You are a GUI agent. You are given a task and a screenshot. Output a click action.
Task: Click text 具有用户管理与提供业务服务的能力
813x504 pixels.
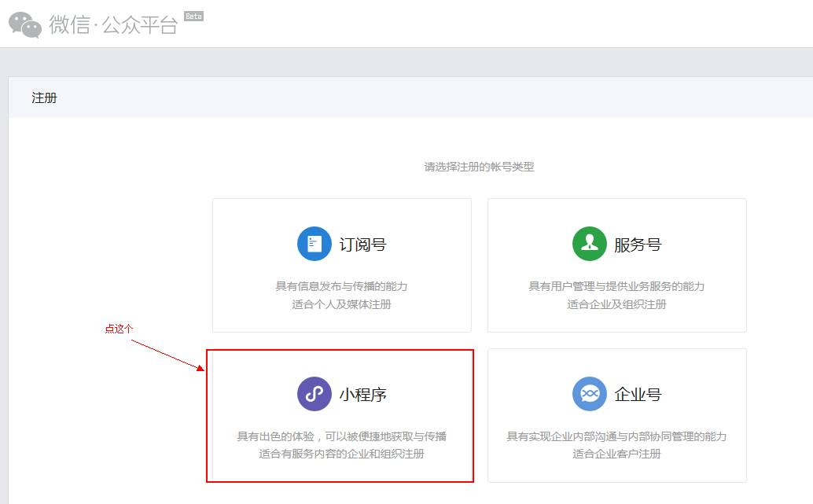click(616, 286)
